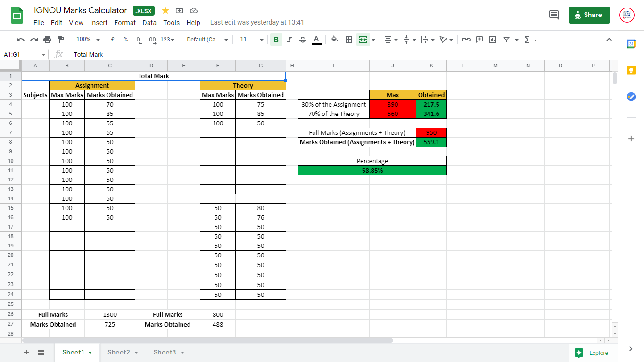Go to Sheets home icon

pyautogui.click(x=17, y=15)
